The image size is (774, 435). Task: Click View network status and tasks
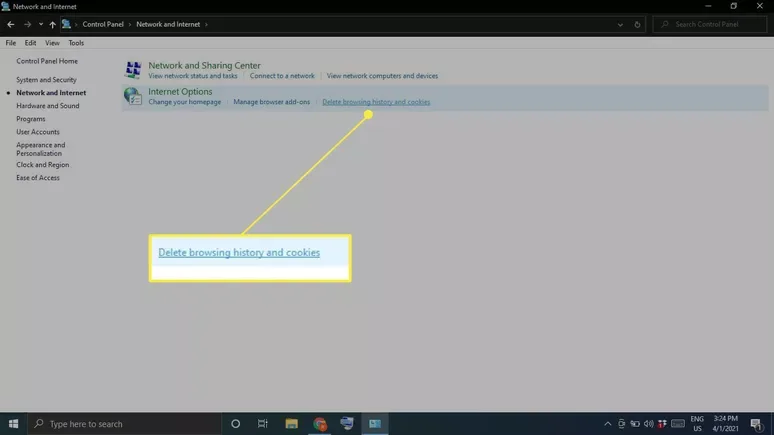(193, 76)
